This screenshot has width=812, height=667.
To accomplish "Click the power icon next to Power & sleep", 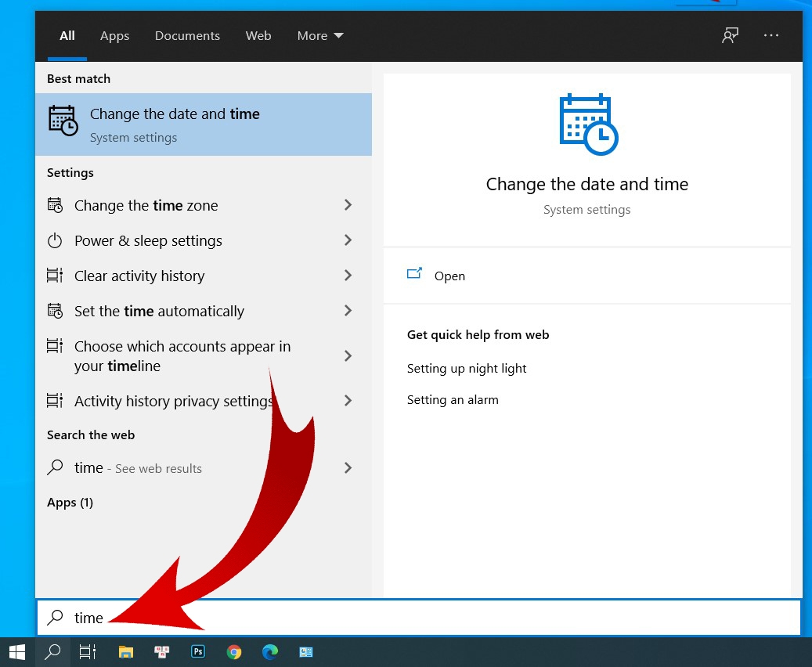I will tap(55, 241).
